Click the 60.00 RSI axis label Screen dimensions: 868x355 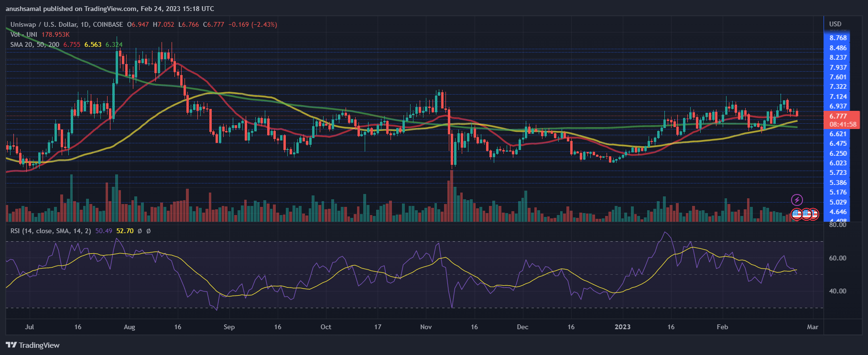point(837,258)
